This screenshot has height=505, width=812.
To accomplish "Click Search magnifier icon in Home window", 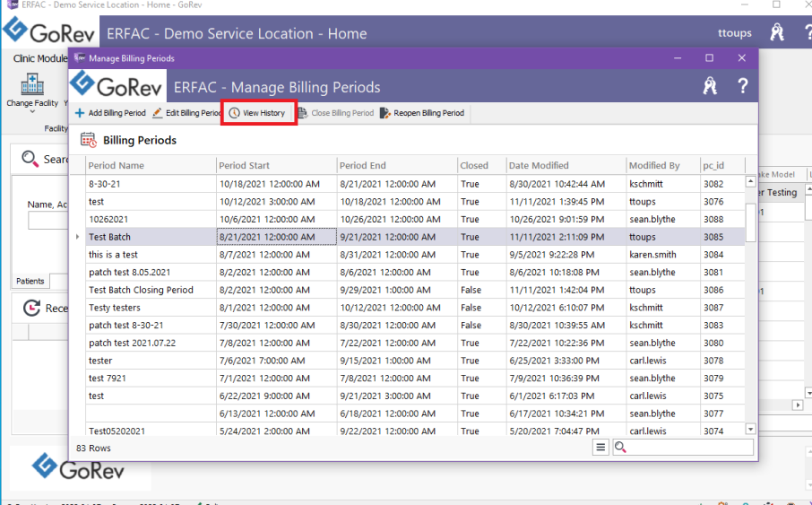I will tap(30, 159).
